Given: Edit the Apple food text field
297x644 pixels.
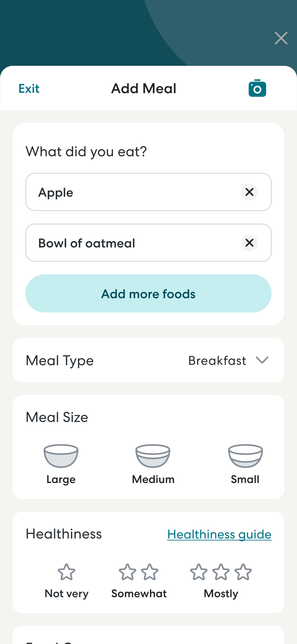Looking at the screenshot, I should [x=132, y=192].
